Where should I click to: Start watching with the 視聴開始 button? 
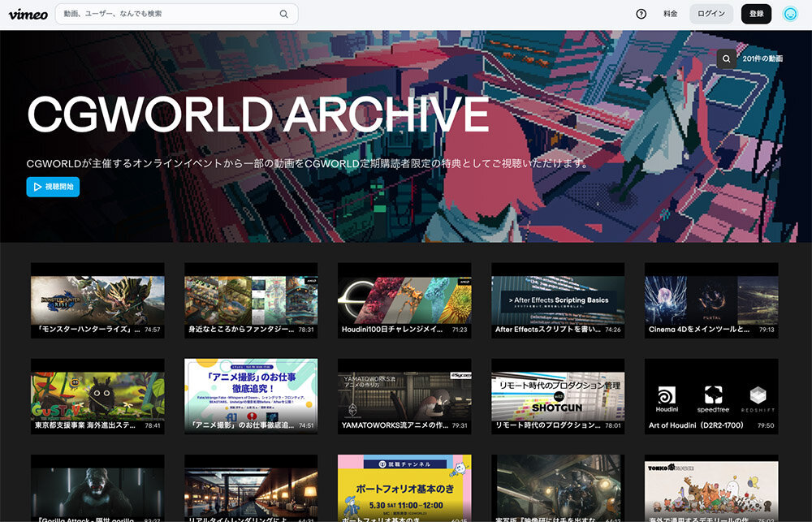pos(53,187)
